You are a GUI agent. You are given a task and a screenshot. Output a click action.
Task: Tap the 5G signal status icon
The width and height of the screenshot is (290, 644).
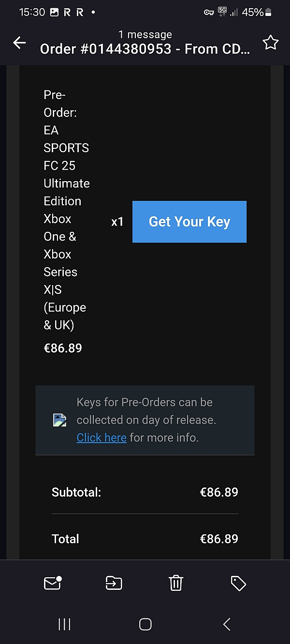pyautogui.click(x=222, y=12)
